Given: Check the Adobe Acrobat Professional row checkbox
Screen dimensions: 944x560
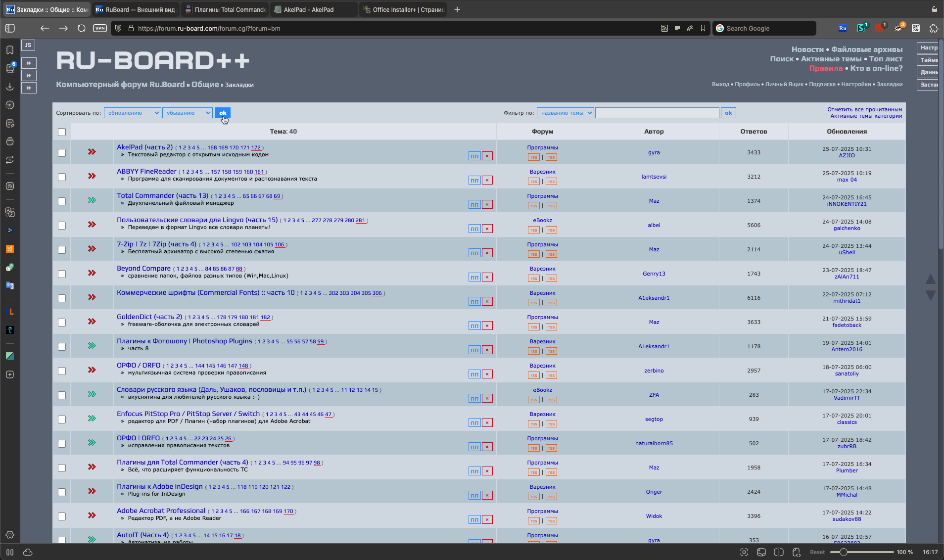Looking at the screenshot, I should (62, 516).
